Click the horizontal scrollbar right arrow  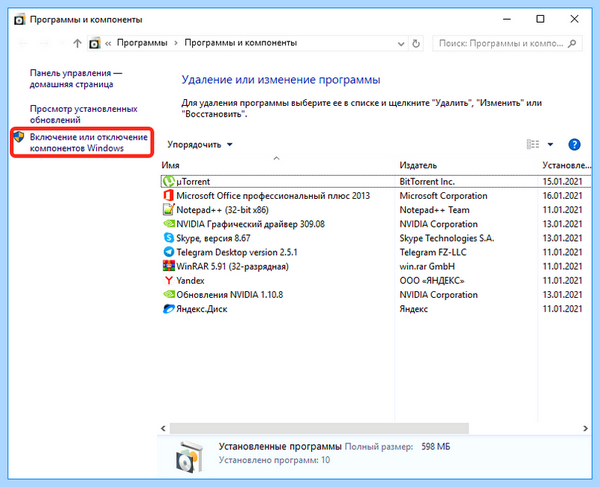pyautogui.click(x=585, y=428)
